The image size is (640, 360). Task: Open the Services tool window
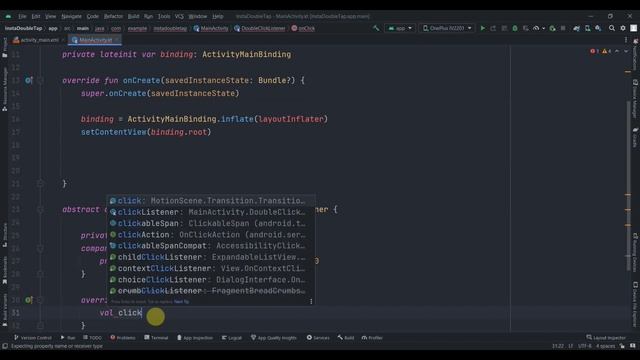[318, 338]
